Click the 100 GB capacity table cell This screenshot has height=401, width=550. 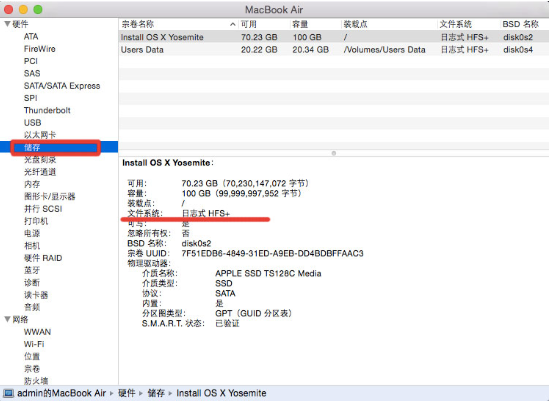tap(307, 37)
